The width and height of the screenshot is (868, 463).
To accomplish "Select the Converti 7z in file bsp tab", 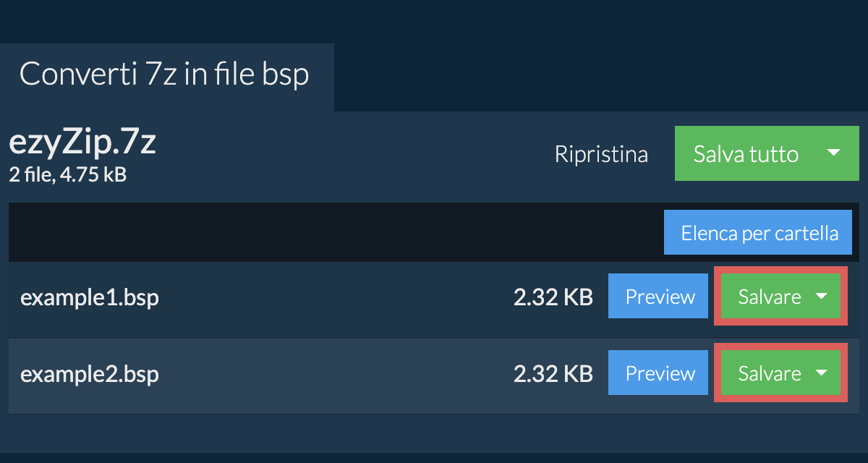I will coord(165,75).
